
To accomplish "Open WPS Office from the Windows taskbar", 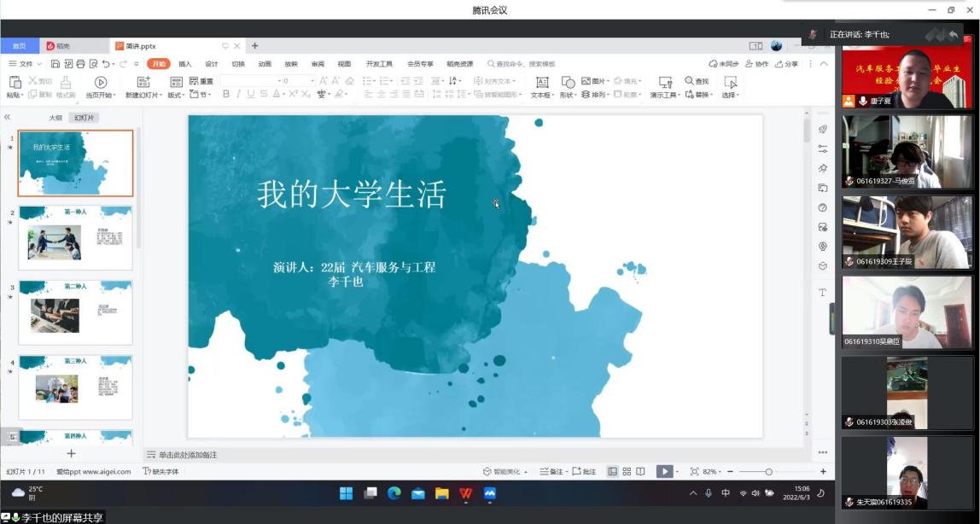I will coord(465,493).
